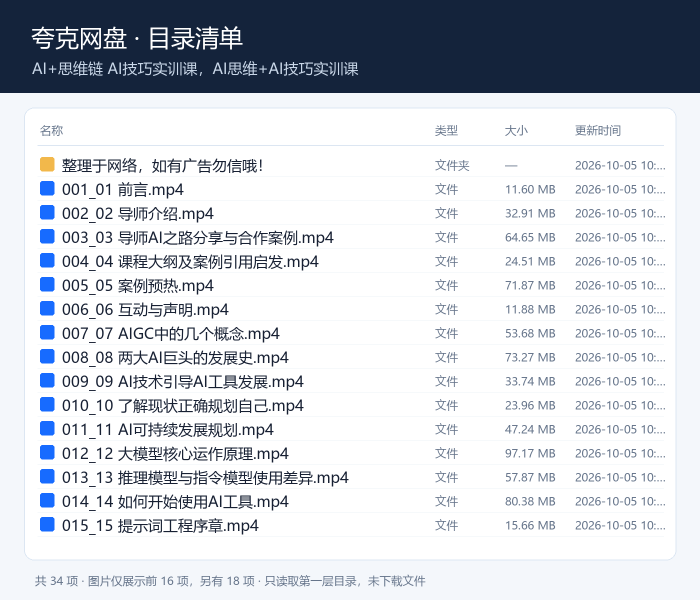Click the file icon beside 015_15 提示词工程序章.mp4

[x=47, y=524]
